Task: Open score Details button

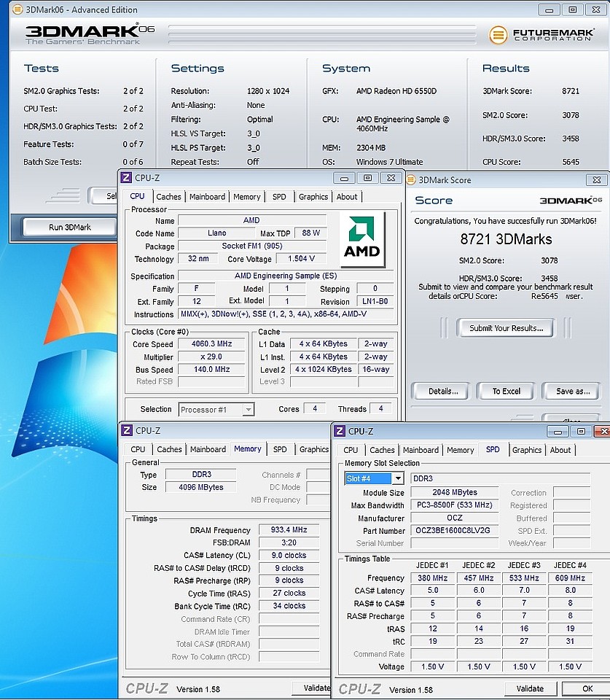Action: 442,392
